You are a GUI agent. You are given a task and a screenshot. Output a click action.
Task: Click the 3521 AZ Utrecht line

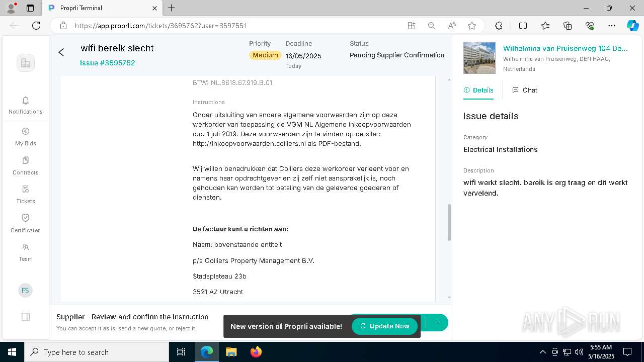(218, 292)
